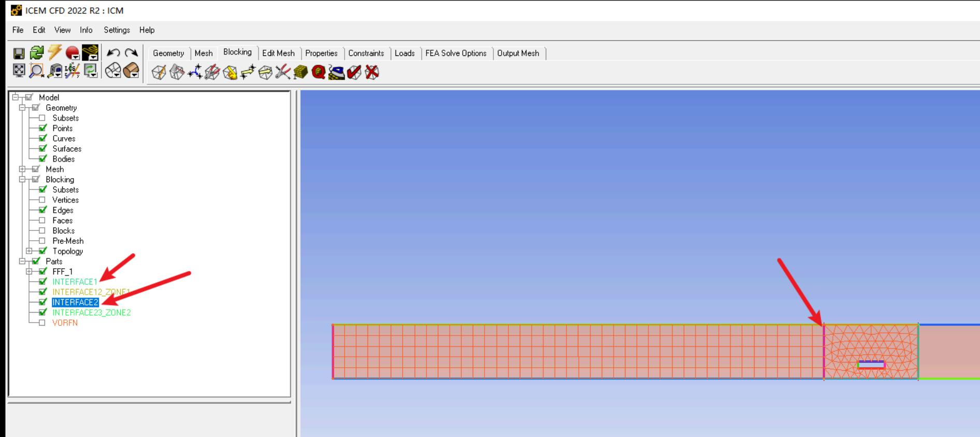Click the LCS local coordinate system icon
Image resolution: width=980 pixels, height=437 pixels.
(x=73, y=70)
